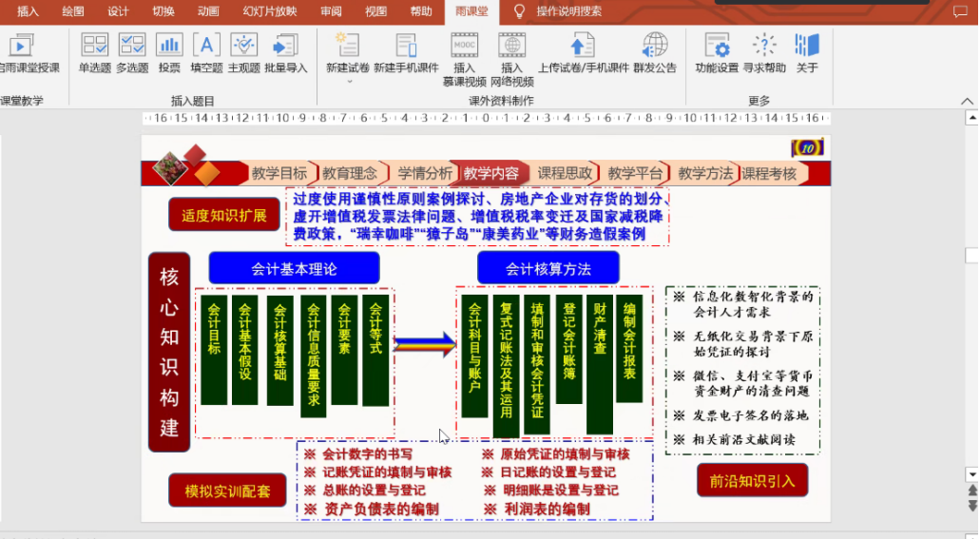Select the 适度知识扩展 red box
Viewport: 980px width, 539px height.
223,215
